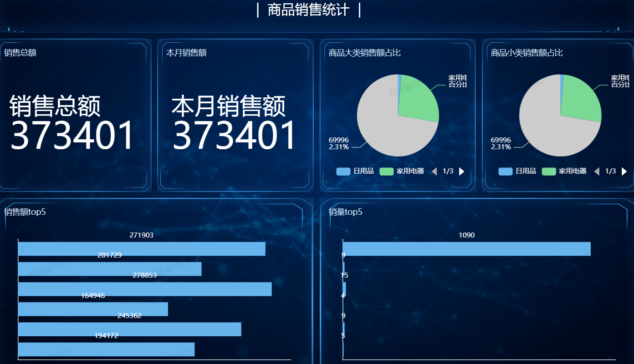Select the bar labeled 245362 in 销售额top5
634x364 pixels.
tap(130, 329)
